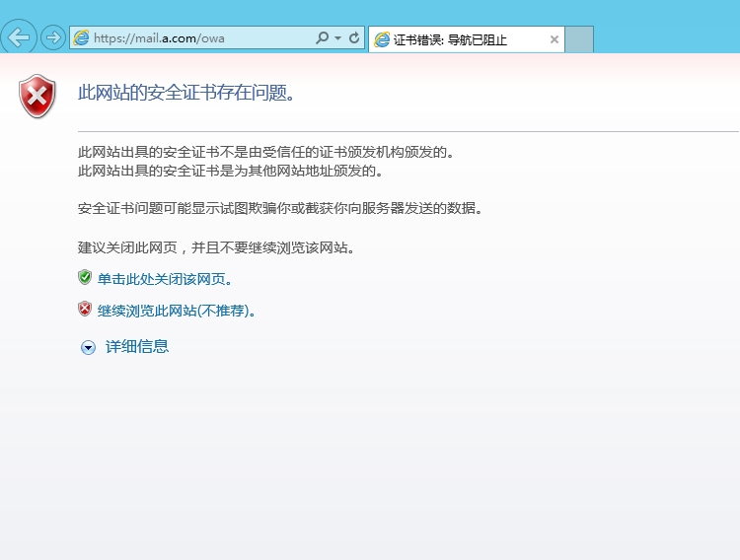
Task: Click the text 此网站出具的安全证书是为其他网站地址颁发的
Action: pyautogui.click(x=231, y=171)
